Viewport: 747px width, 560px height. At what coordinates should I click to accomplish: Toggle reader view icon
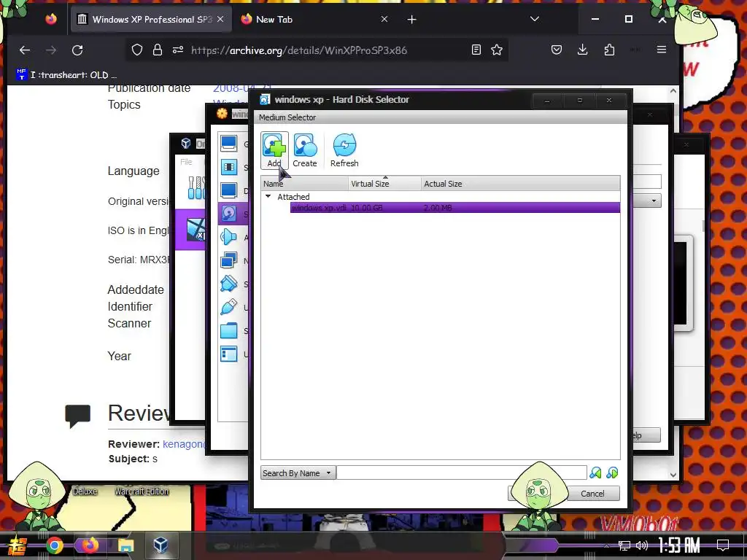tap(476, 50)
